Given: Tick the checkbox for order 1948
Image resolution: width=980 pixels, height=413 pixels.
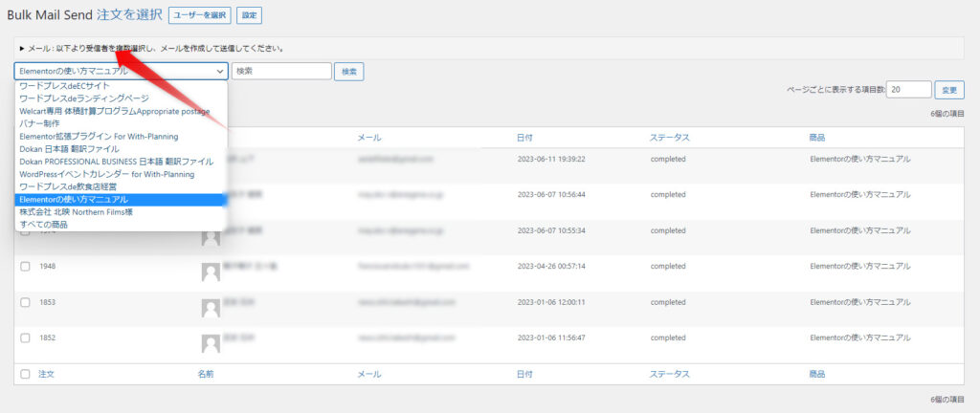Looking at the screenshot, I should [25, 267].
